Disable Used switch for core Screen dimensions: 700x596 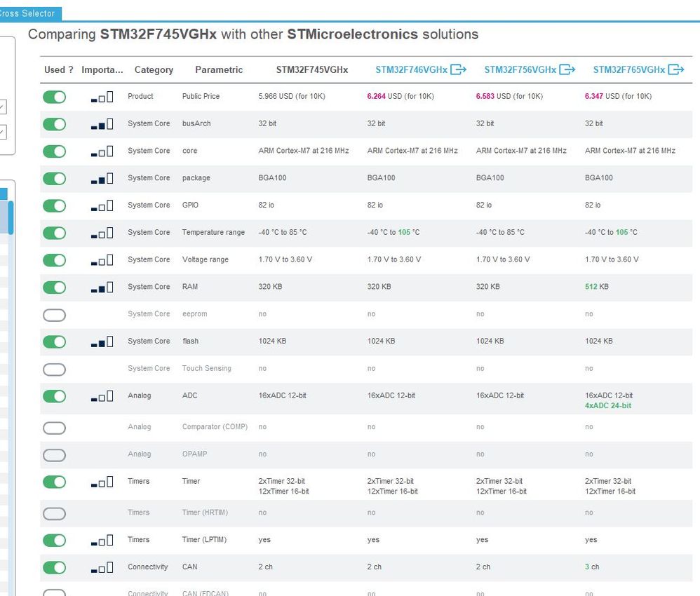[x=55, y=151]
